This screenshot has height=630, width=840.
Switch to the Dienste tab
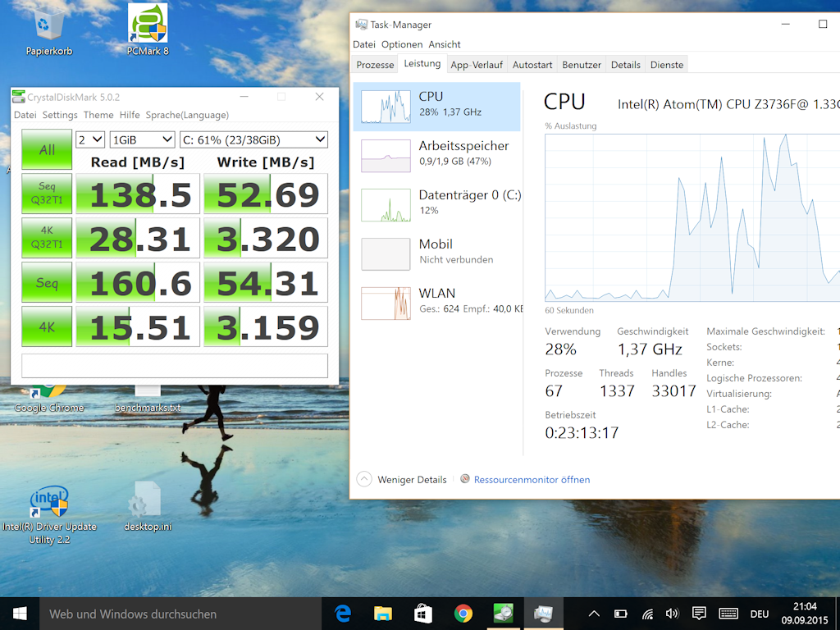point(666,65)
